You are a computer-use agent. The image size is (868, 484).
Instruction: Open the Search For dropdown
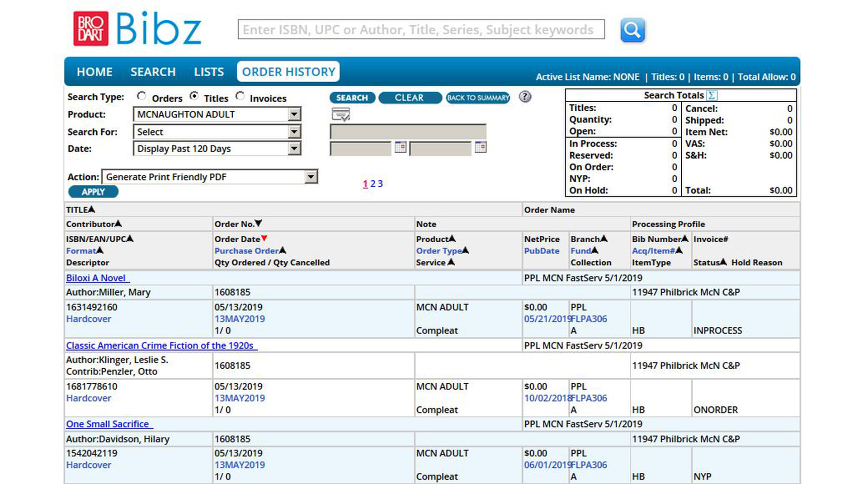(217, 132)
